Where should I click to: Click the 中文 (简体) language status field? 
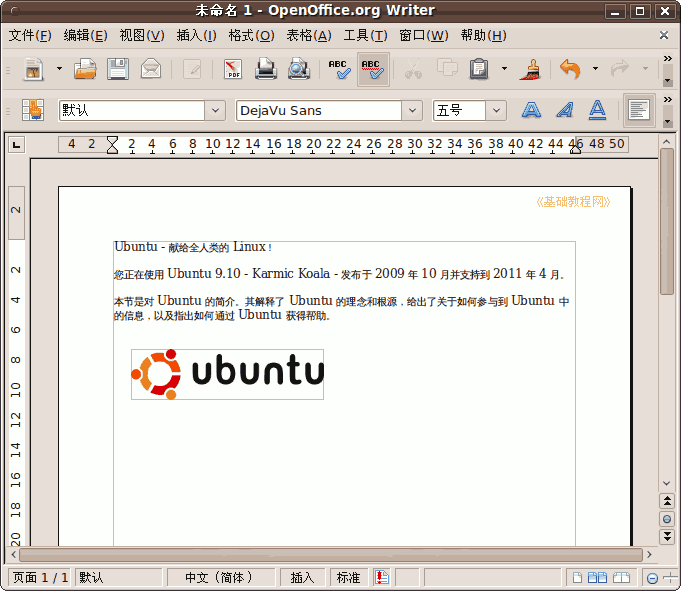pos(221,578)
